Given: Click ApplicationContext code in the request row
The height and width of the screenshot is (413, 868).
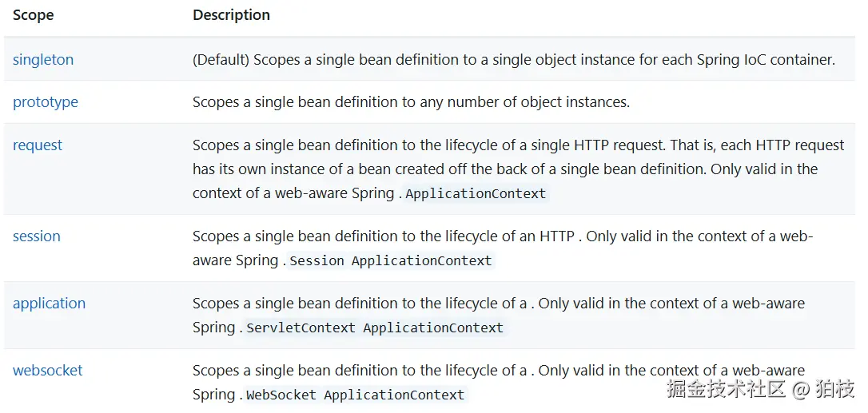Looking at the screenshot, I should pyautogui.click(x=476, y=193).
